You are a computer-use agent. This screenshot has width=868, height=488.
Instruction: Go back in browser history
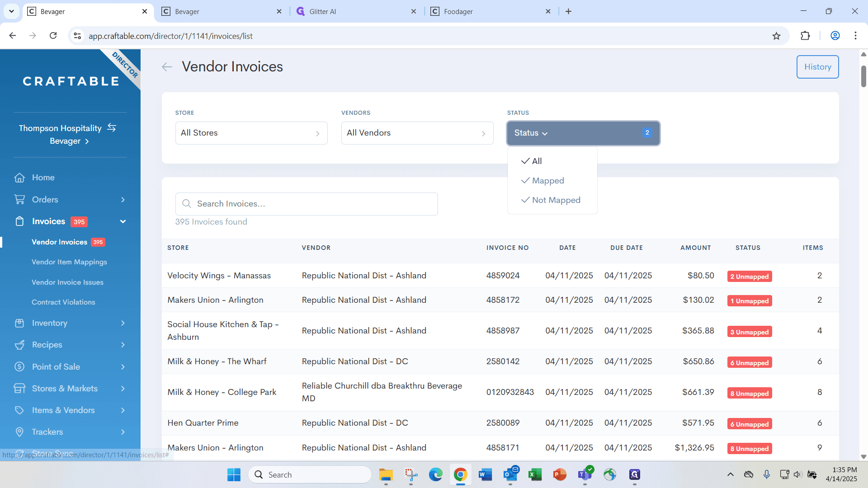(x=13, y=36)
